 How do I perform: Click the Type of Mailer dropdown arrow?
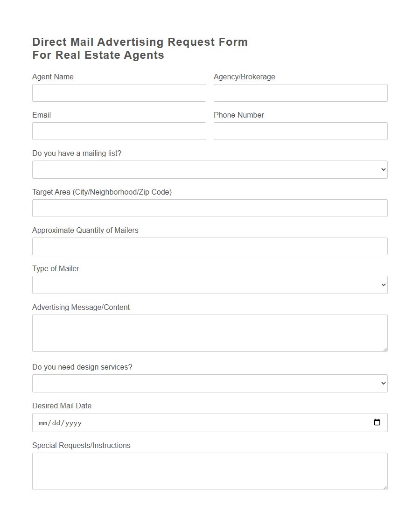(x=383, y=285)
